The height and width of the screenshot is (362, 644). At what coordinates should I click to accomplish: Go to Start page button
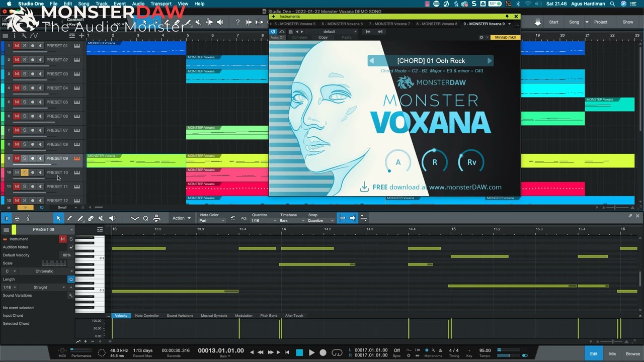553,22
